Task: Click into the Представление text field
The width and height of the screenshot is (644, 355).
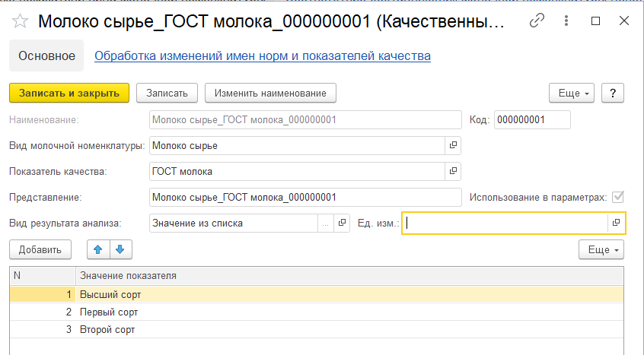Action: tap(304, 197)
